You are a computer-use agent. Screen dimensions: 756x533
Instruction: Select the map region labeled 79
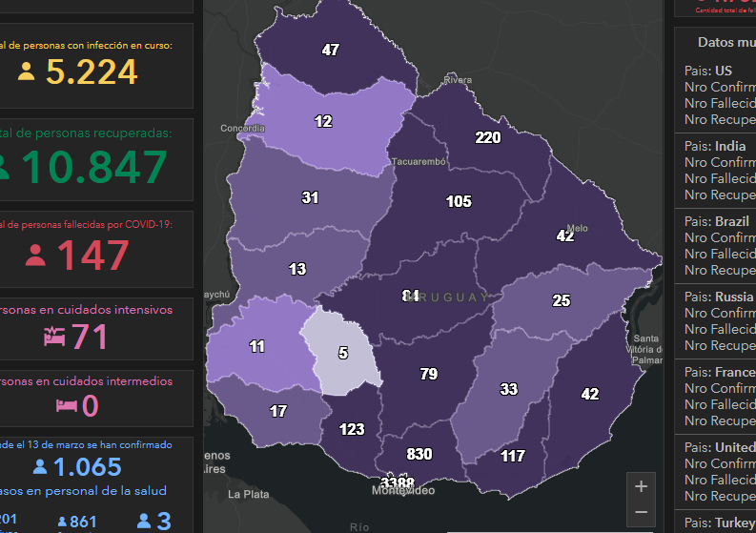[x=429, y=374]
